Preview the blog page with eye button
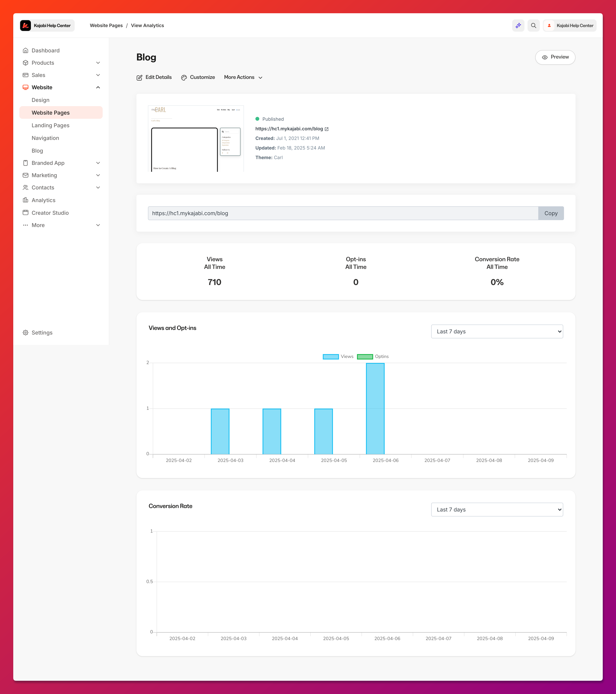Viewport: 616px width, 694px height. [x=555, y=57]
